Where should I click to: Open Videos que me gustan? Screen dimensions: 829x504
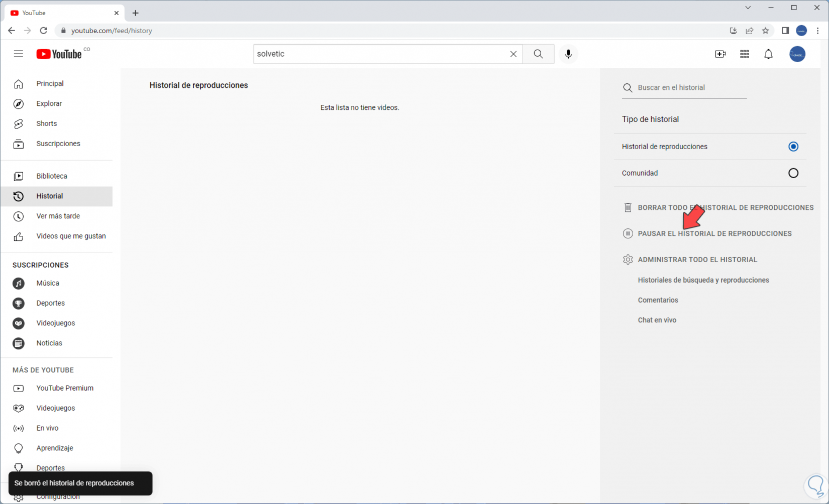coord(57,236)
